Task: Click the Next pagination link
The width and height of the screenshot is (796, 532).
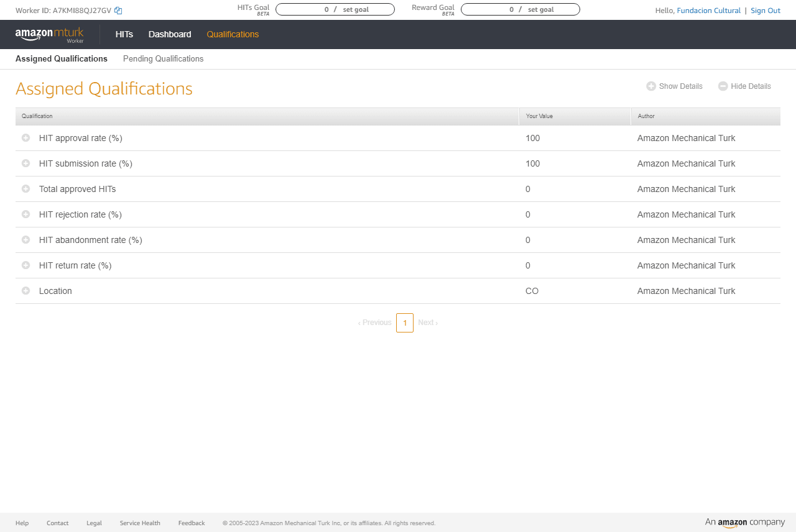Action: (428, 323)
